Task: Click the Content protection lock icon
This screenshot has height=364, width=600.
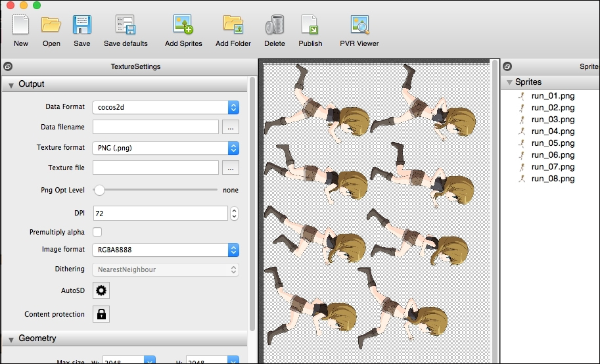Action: tap(101, 314)
